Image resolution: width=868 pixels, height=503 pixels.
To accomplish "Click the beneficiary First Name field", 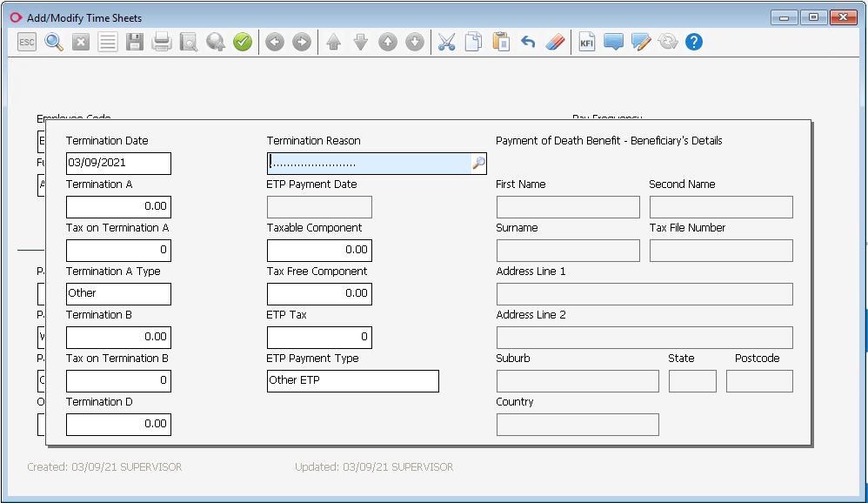I will pyautogui.click(x=568, y=207).
